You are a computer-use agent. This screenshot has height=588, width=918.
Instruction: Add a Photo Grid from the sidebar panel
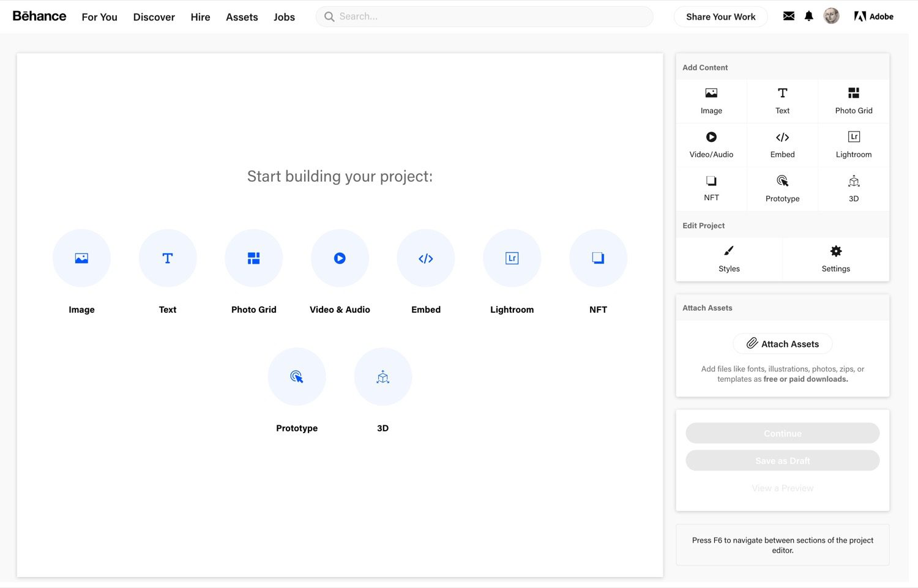click(x=853, y=93)
